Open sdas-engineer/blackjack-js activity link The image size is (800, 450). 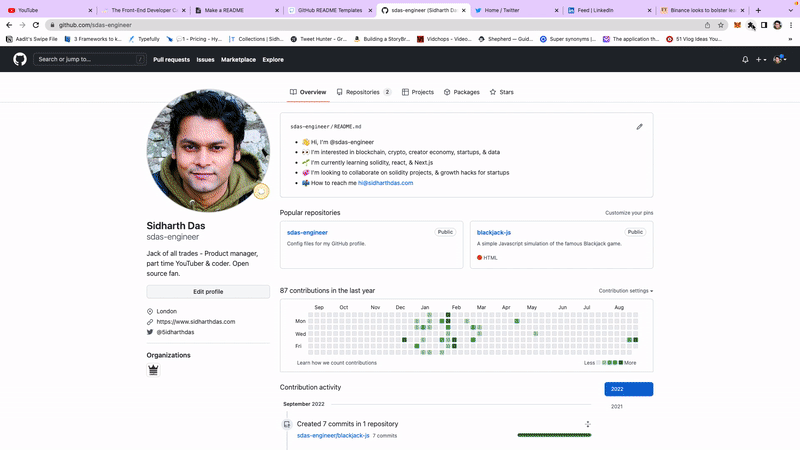333,436
